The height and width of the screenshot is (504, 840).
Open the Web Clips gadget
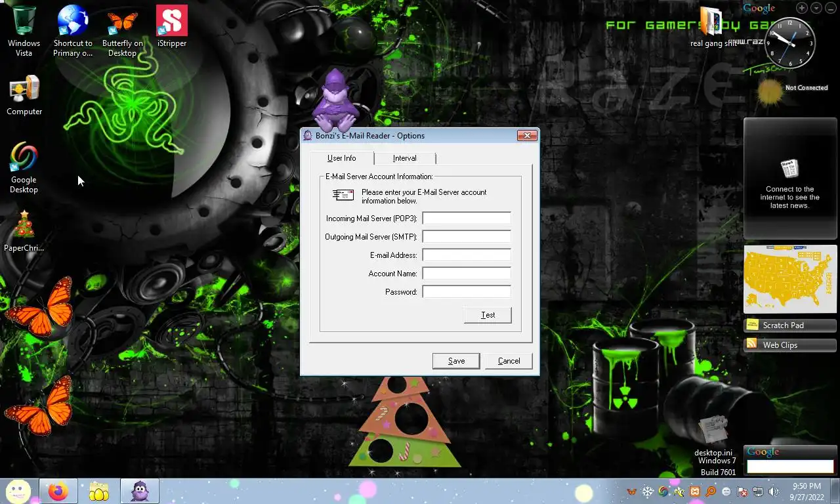tap(790, 345)
